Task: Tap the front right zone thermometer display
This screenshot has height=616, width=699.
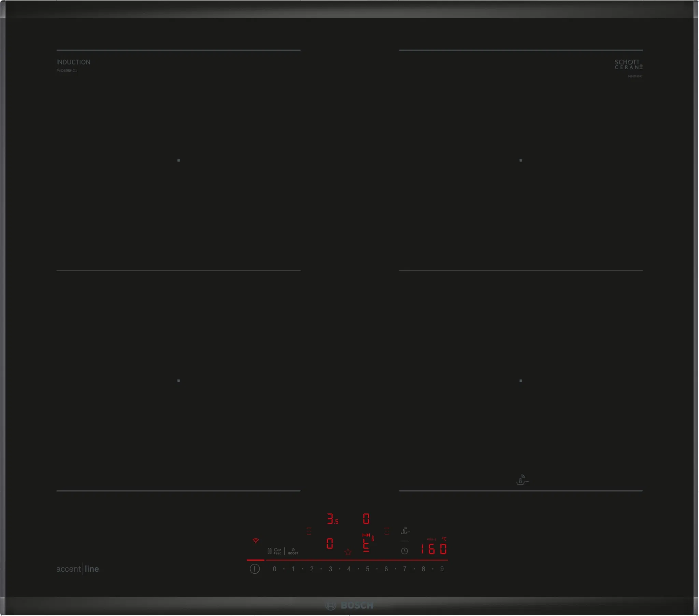Action: 367,544
